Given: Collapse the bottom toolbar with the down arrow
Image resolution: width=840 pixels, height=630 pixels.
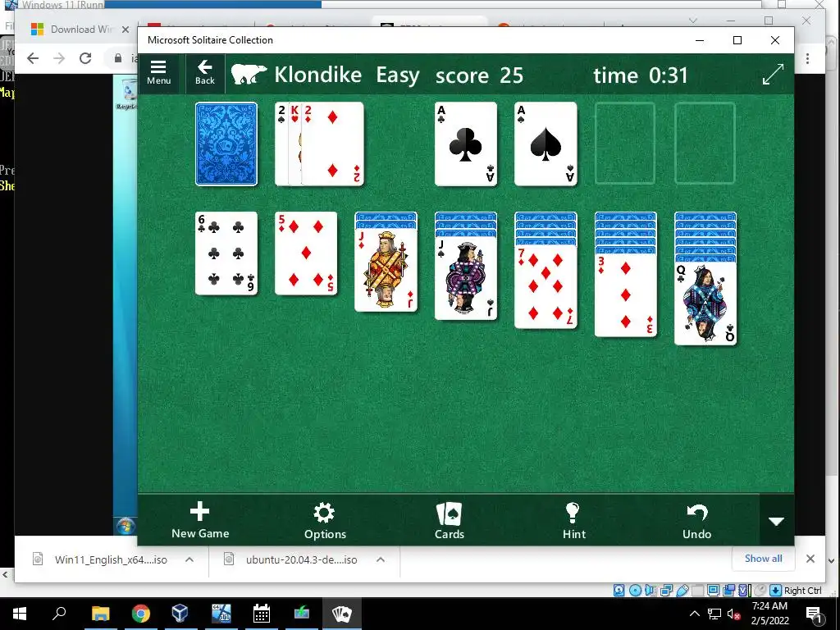Looking at the screenshot, I should pyautogui.click(x=776, y=521).
